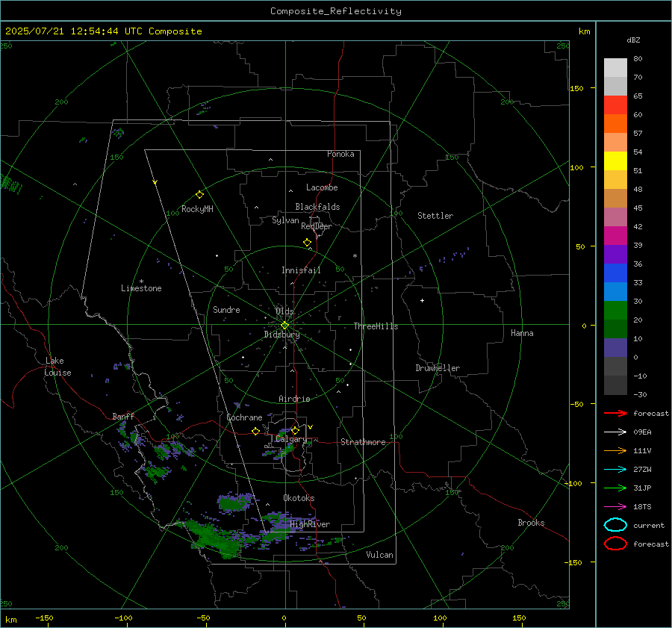This screenshot has width=672, height=628.
Task: Click the radar echo over Calgary
Action: [x=281, y=446]
